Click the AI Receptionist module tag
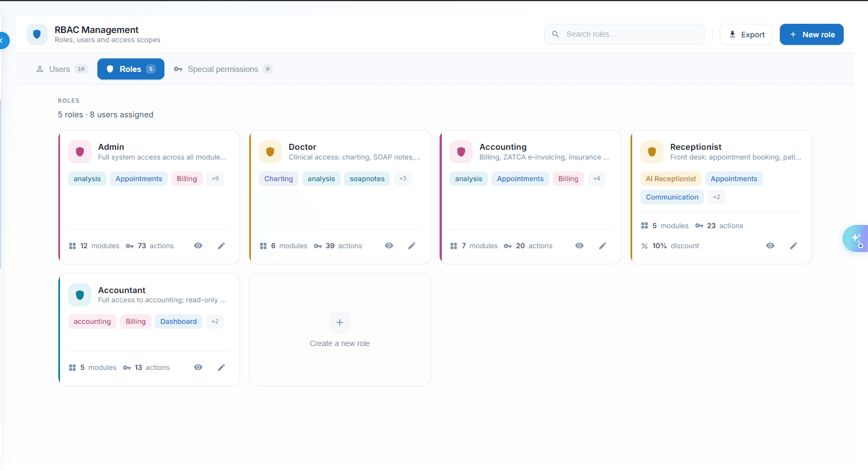868x471 pixels. (671, 178)
